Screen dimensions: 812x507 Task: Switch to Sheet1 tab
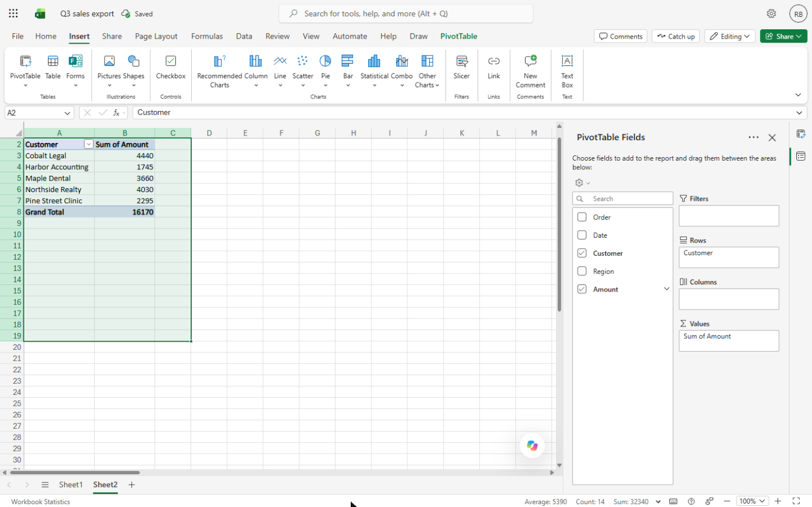click(x=71, y=485)
